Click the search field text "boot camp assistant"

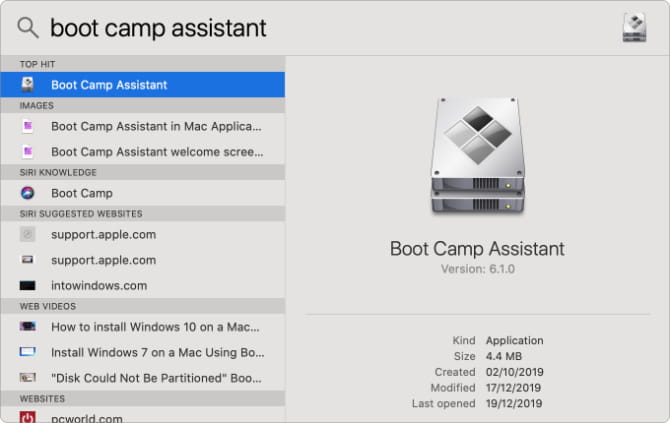point(158,28)
